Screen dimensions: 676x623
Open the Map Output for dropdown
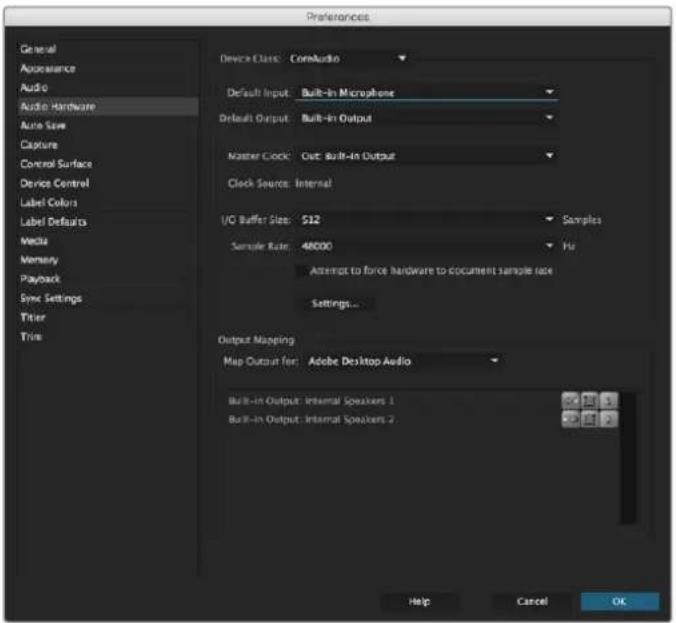[403, 361]
